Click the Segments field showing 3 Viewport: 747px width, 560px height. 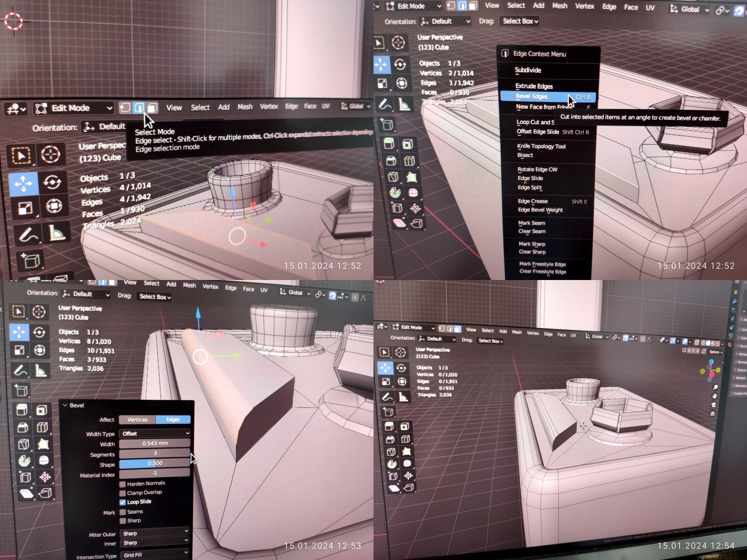(155, 454)
